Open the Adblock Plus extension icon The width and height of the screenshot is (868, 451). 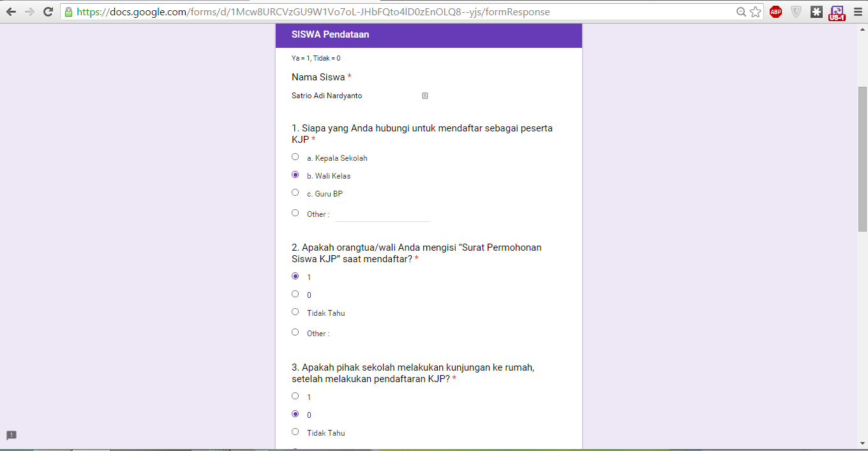tap(775, 11)
